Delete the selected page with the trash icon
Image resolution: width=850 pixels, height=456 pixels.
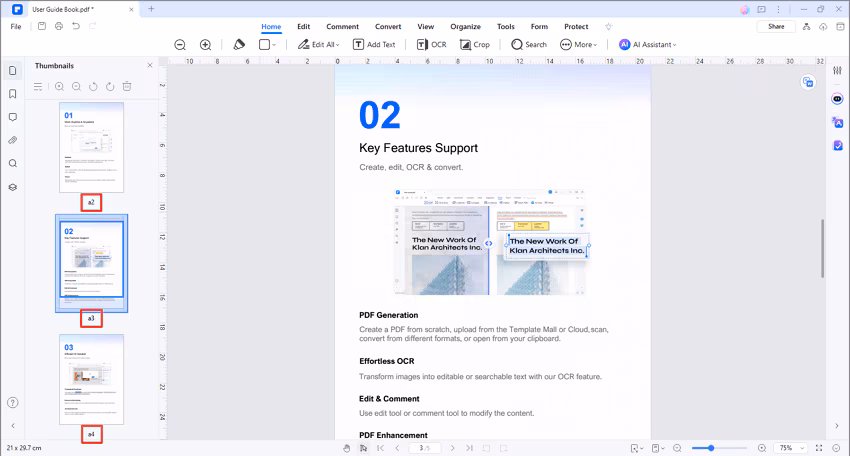tap(127, 87)
